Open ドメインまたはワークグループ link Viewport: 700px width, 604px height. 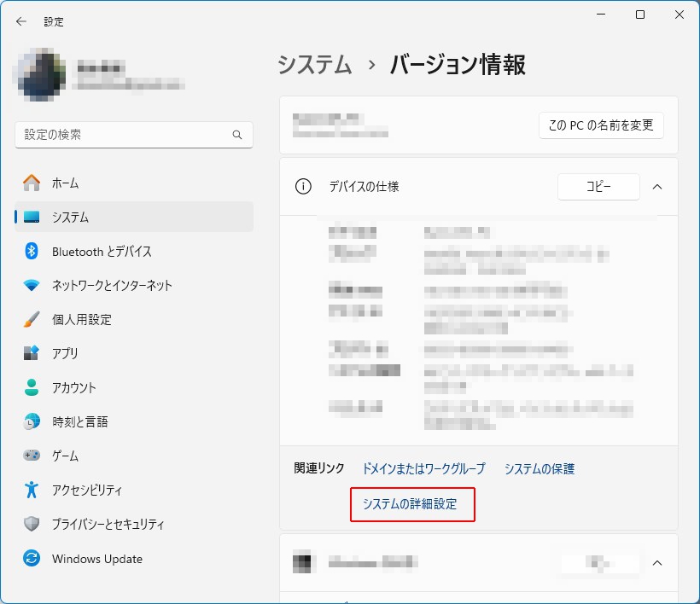point(423,468)
